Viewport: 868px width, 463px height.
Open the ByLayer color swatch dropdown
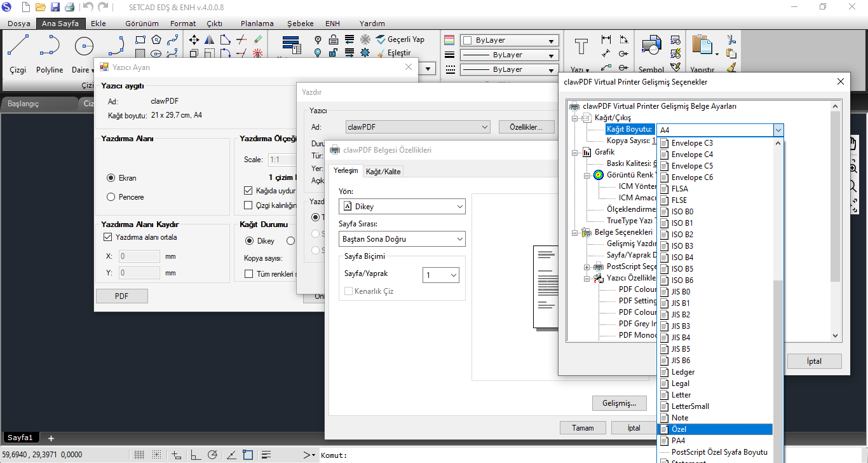(x=510, y=40)
